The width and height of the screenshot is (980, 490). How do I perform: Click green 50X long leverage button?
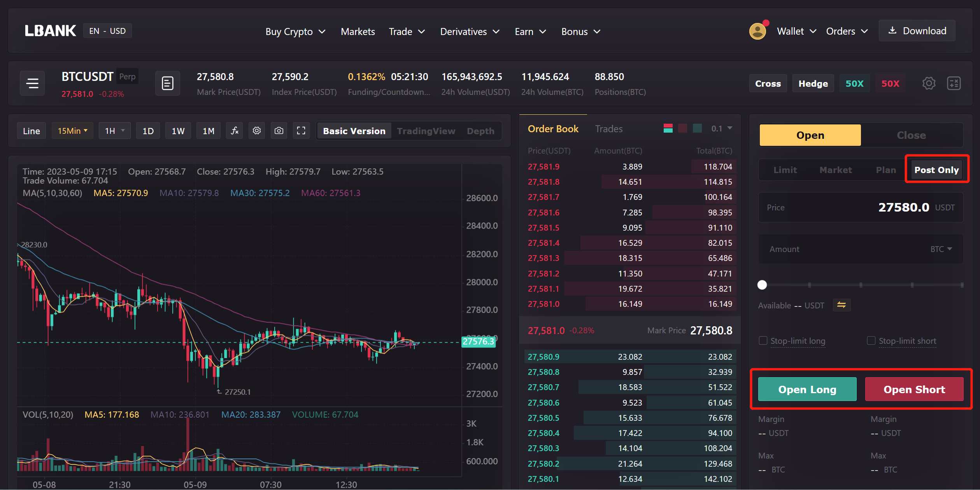coord(854,84)
